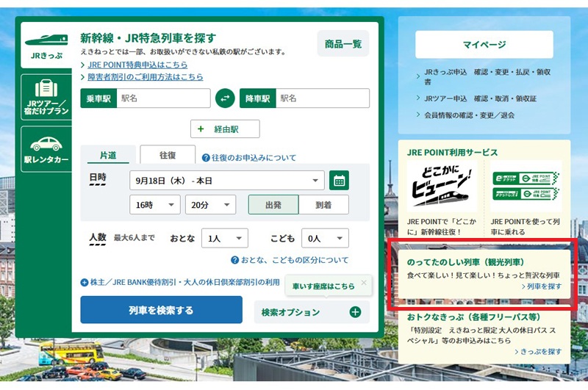Open the おとな 1人 dropdown

225,238
